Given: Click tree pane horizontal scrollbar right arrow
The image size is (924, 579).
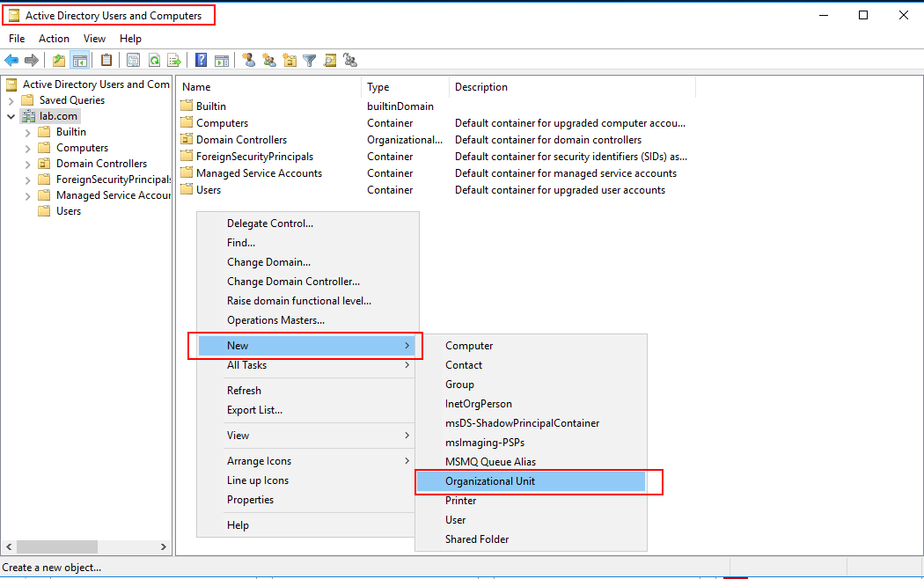Looking at the screenshot, I should pyautogui.click(x=163, y=547).
